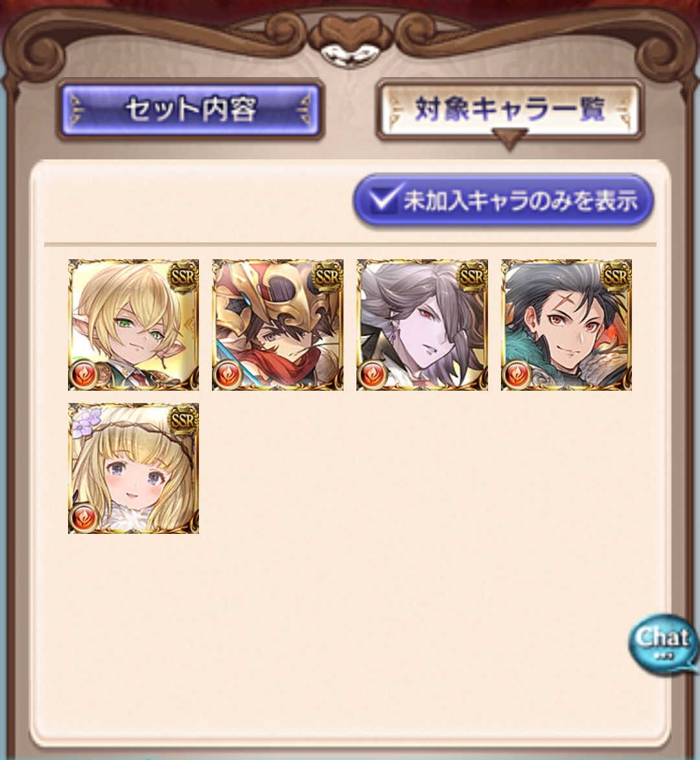
Task: Open the Chat bubble icon
Action: coord(663,643)
